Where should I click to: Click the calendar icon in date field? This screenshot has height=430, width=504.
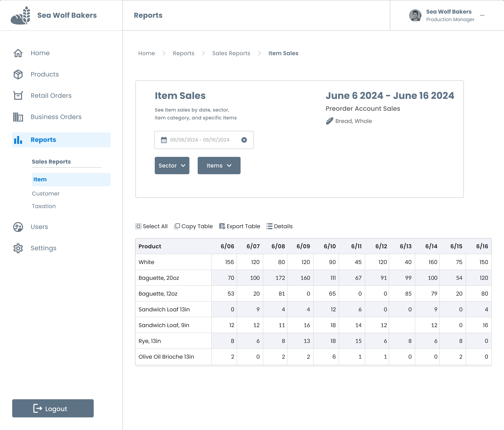pyautogui.click(x=164, y=140)
